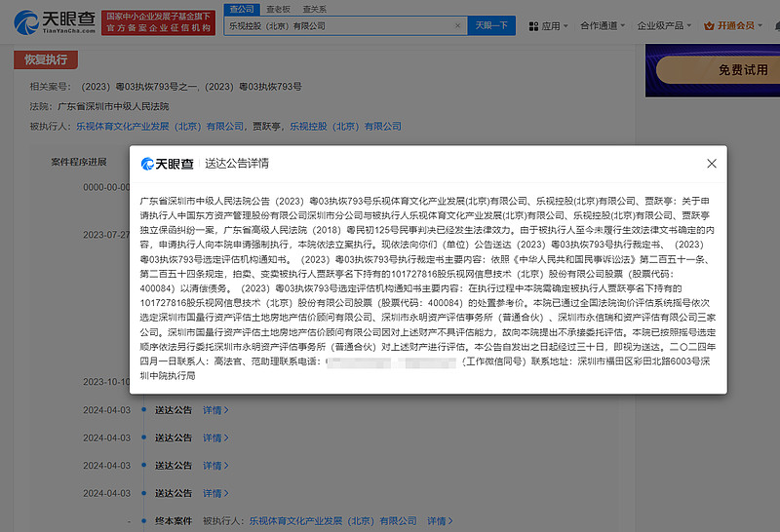Open 乐视控股（北京）有限公司 link

pos(346,127)
